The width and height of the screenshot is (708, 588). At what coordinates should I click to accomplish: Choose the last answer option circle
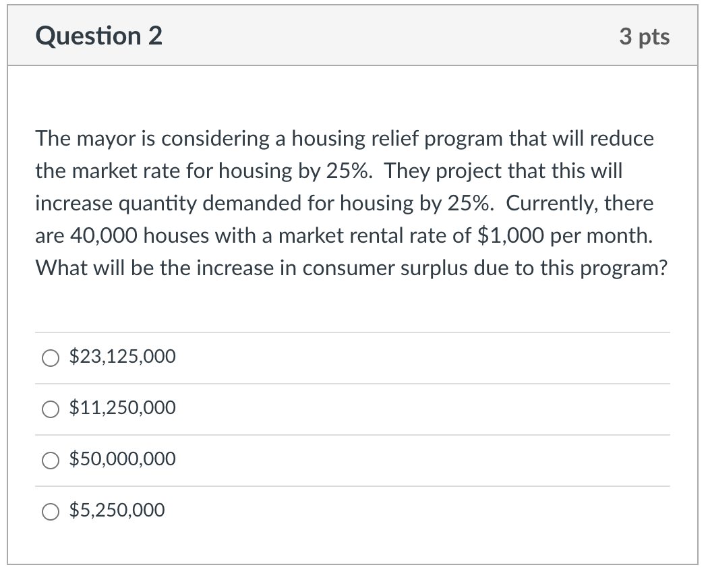(x=50, y=512)
